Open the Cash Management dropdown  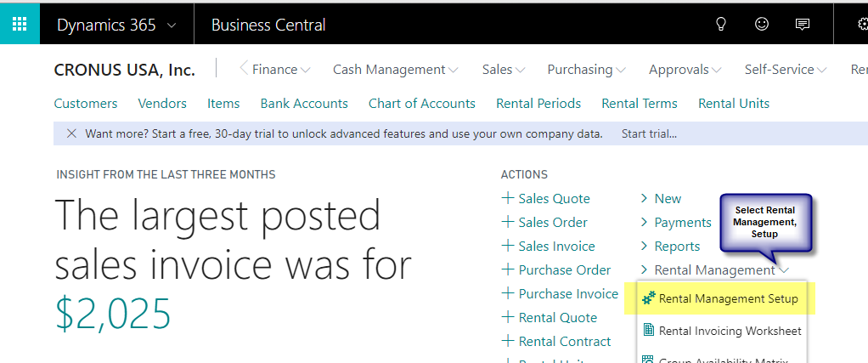click(395, 70)
